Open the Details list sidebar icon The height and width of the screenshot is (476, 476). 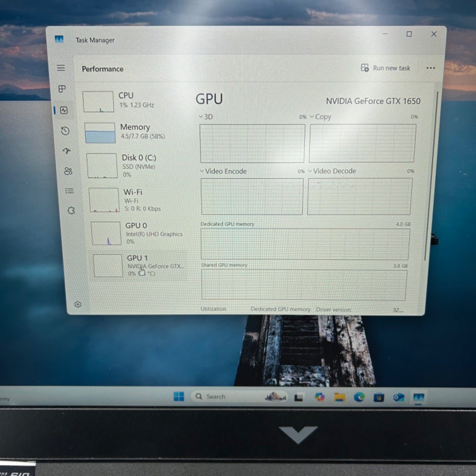click(69, 191)
